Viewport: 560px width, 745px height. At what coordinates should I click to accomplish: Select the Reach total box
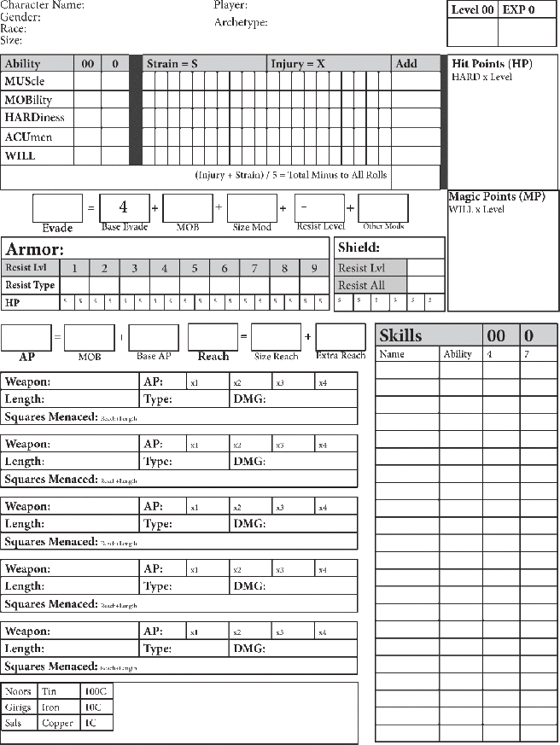tap(213, 337)
